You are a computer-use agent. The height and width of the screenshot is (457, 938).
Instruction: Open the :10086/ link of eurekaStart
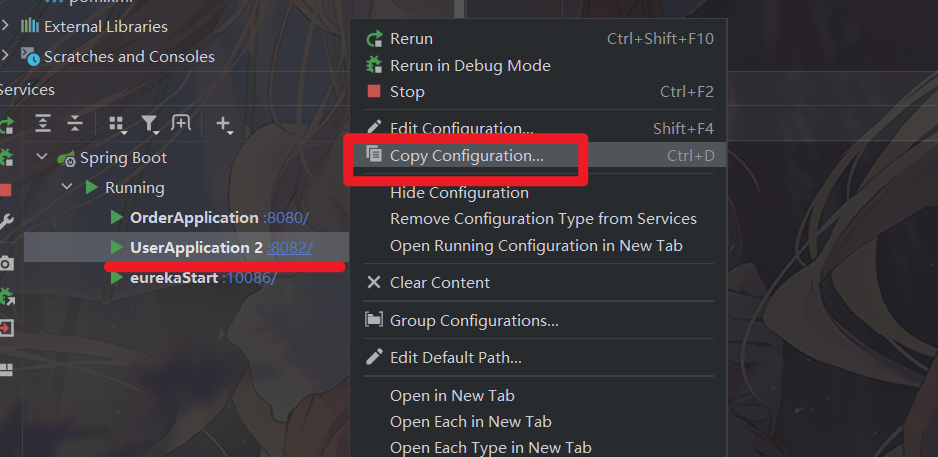pyautogui.click(x=249, y=277)
